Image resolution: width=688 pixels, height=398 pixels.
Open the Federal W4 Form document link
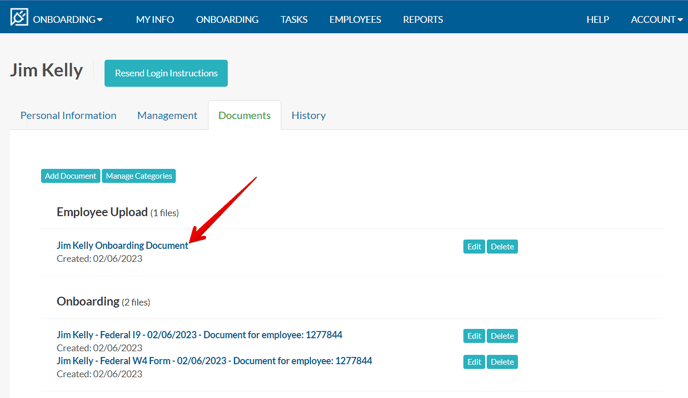[x=214, y=361]
